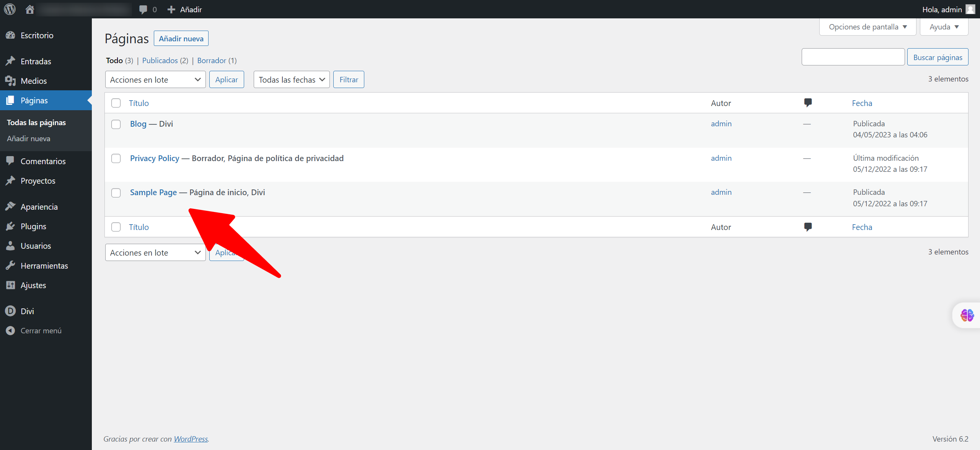Click the comments bubble in the admin bar
Image resolution: width=980 pixels, height=450 pixels.
pos(143,10)
